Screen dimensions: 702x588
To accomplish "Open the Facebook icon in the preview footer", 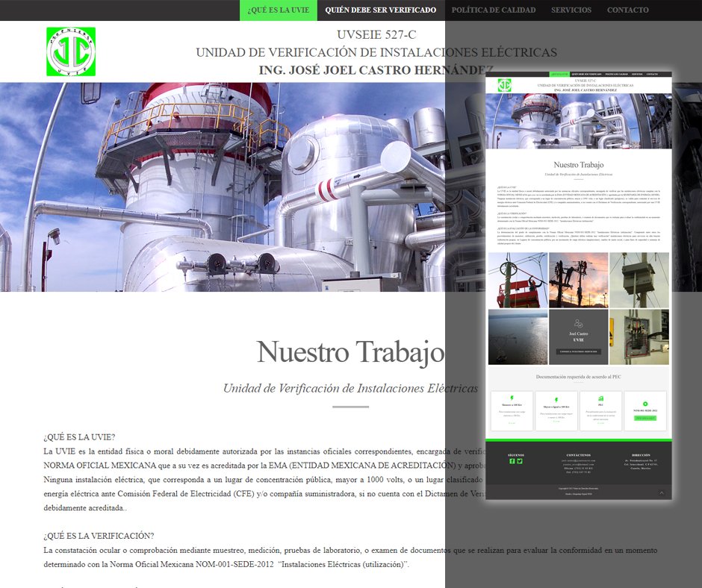I will [512, 461].
